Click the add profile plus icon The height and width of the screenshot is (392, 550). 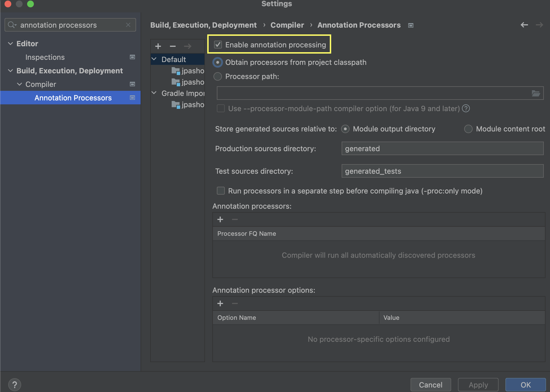click(158, 46)
